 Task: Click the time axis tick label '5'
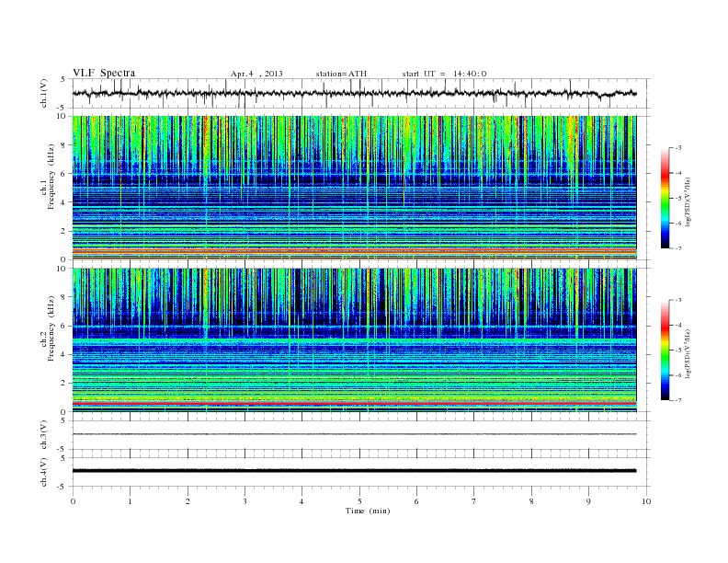359,501
